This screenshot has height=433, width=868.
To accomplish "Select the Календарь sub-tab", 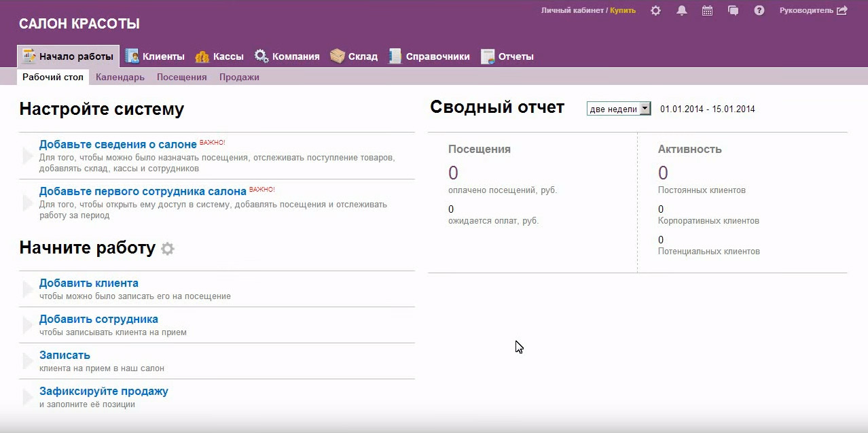I will coord(120,77).
